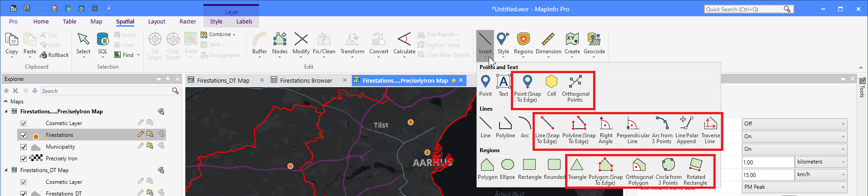The image size is (868, 196).
Task: Open the Spatial ribbon tab
Action: pyautogui.click(x=125, y=21)
